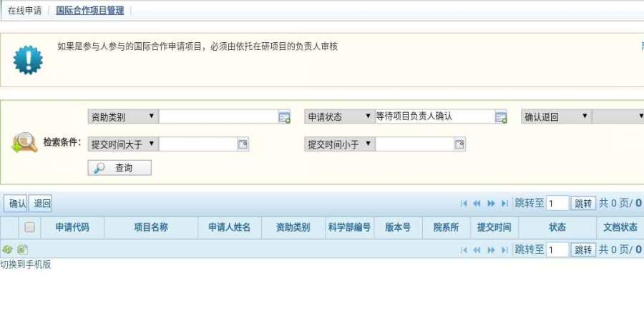This screenshot has width=644, height=318.
Task: Expand the 确认退回 dropdown
Action: [556, 116]
